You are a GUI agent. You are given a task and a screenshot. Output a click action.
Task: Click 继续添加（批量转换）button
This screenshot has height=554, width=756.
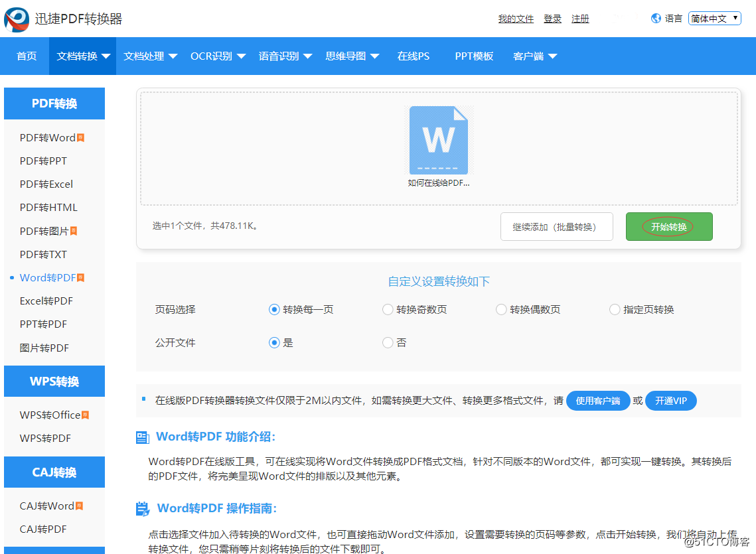pyautogui.click(x=556, y=227)
